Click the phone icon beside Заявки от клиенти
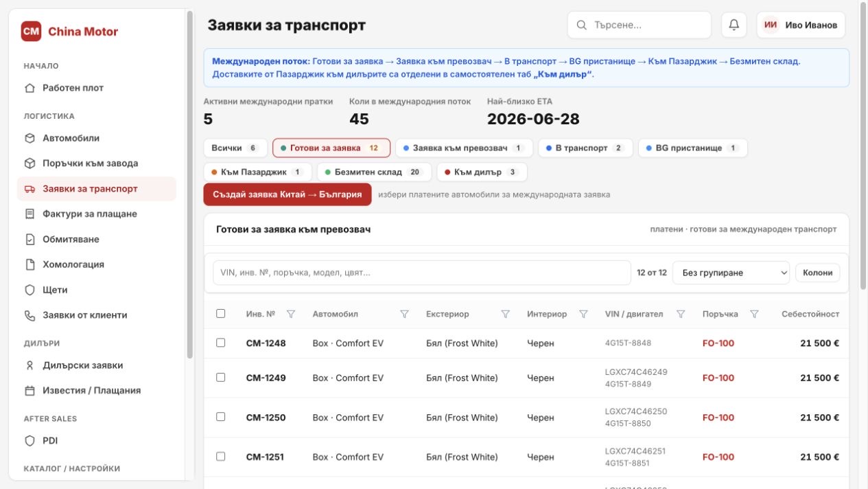This screenshot has height=489, width=868. [30, 315]
